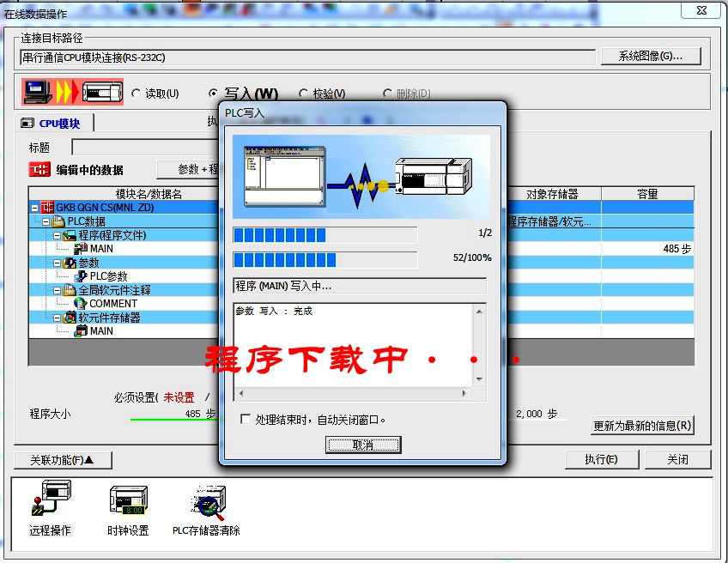This screenshot has height=563, width=728.
Task: Click the MAIN device memory icon
Action: pos(81,331)
